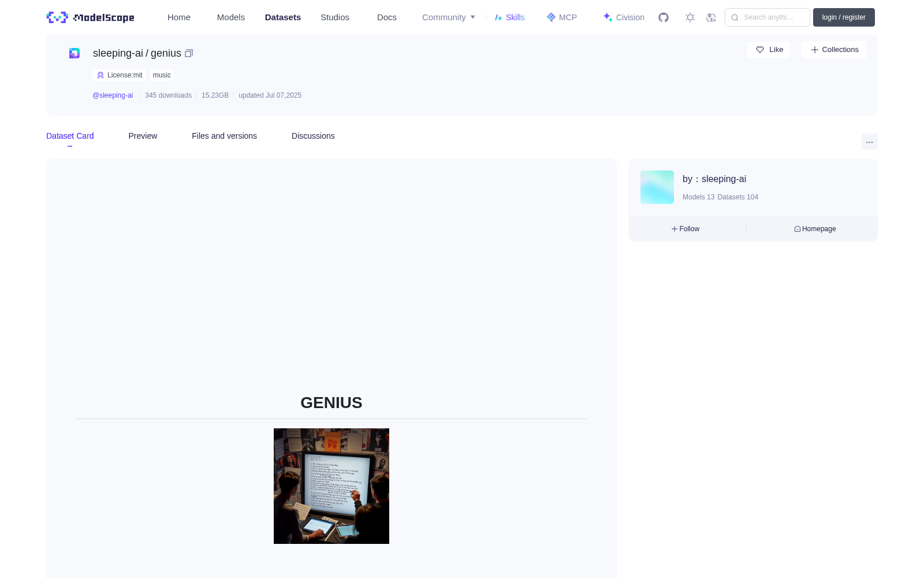Switch to the Preview tab

pos(143,136)
